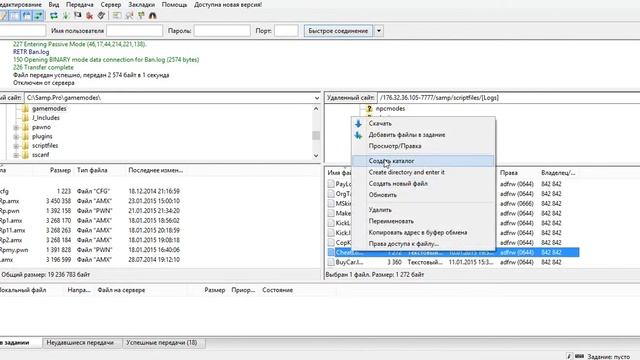The height and width of the screenshot is (360, 640).
Task: Click the local tree scroll-down arrow
Action: (316, 156)
